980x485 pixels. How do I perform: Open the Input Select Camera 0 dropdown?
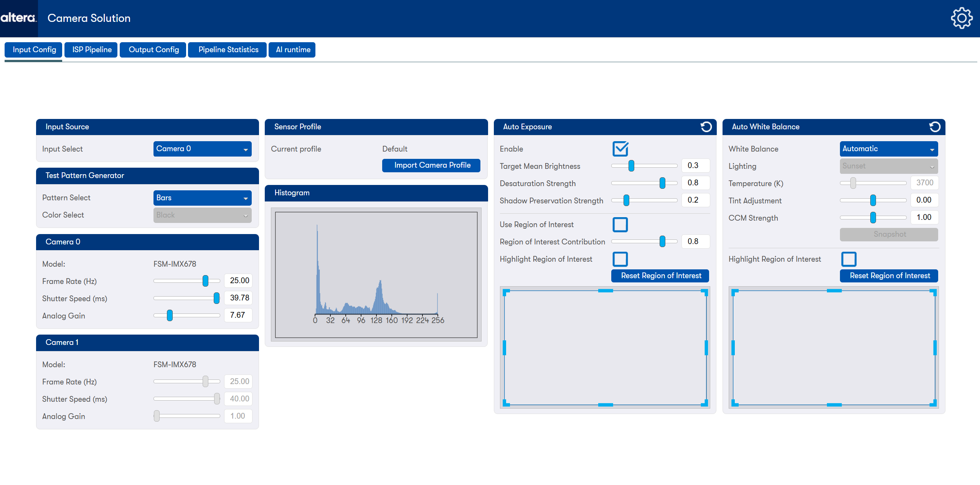(202, 149)
